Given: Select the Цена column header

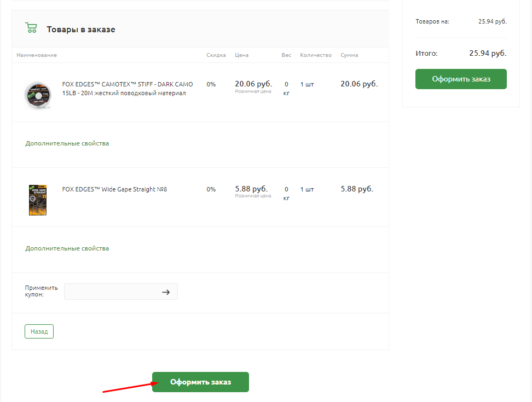Looking at the screenshot, I should [x=241, y=55].
